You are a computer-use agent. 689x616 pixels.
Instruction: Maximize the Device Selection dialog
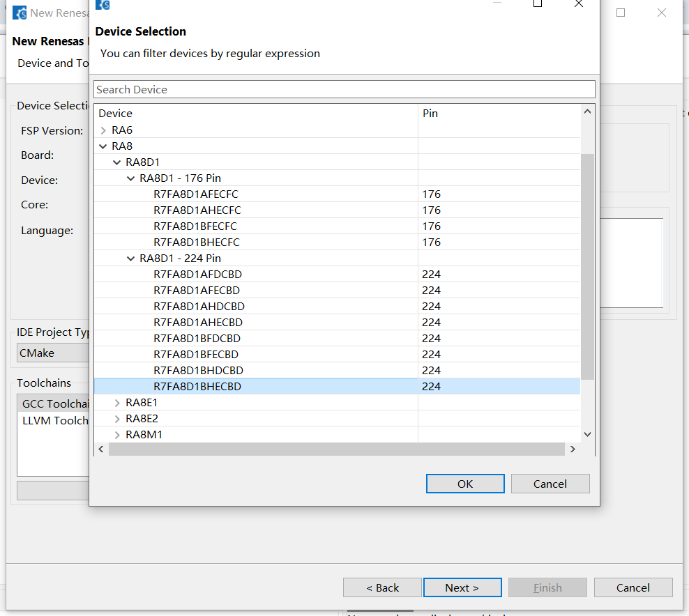[538, 4]
